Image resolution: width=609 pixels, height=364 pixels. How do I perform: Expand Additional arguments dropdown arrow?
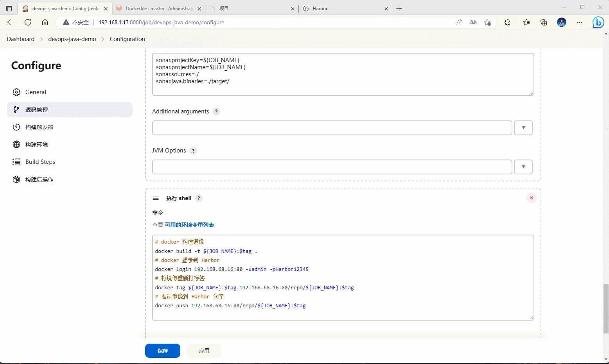pos(523,128)
